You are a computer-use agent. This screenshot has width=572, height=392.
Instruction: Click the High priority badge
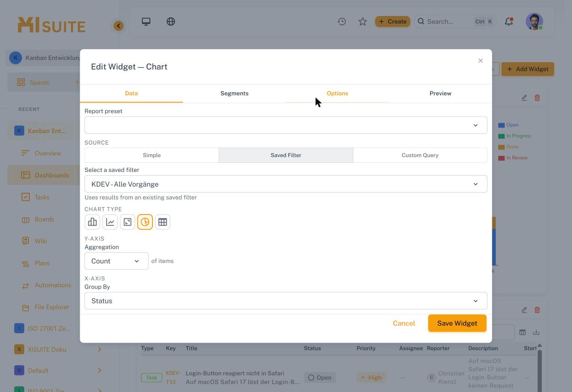[371, 377]
